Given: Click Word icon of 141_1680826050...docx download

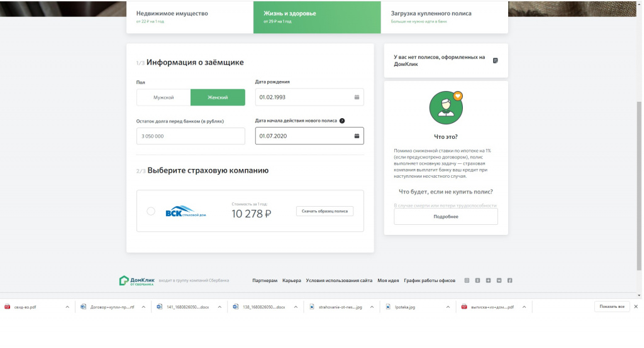Looking at the screenshot, I should point(159,307).
